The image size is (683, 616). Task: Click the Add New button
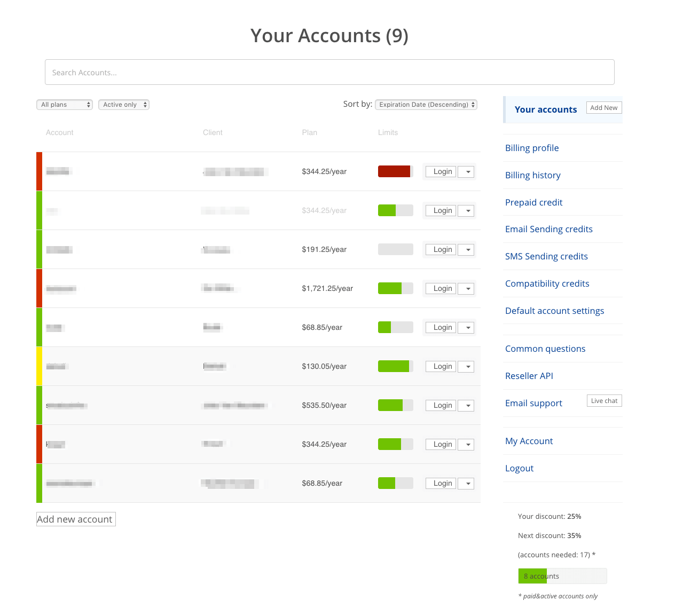(604, 108)
